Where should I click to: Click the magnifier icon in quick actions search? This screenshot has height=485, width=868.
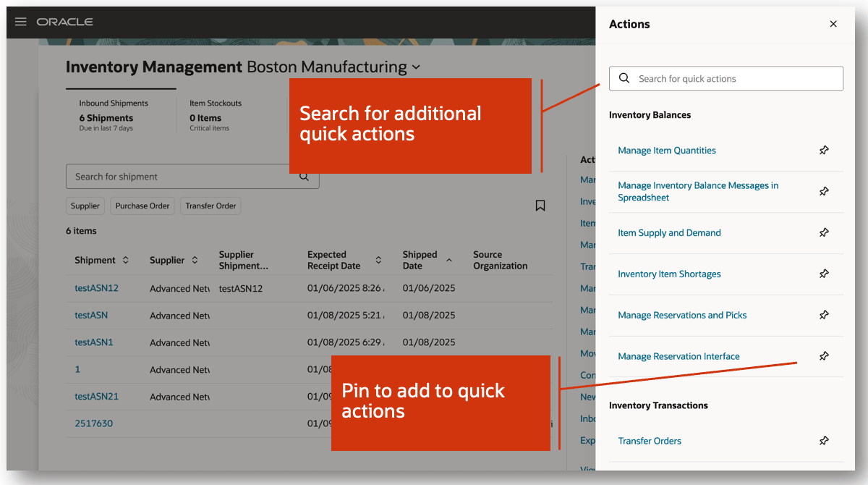pos(624,79)
